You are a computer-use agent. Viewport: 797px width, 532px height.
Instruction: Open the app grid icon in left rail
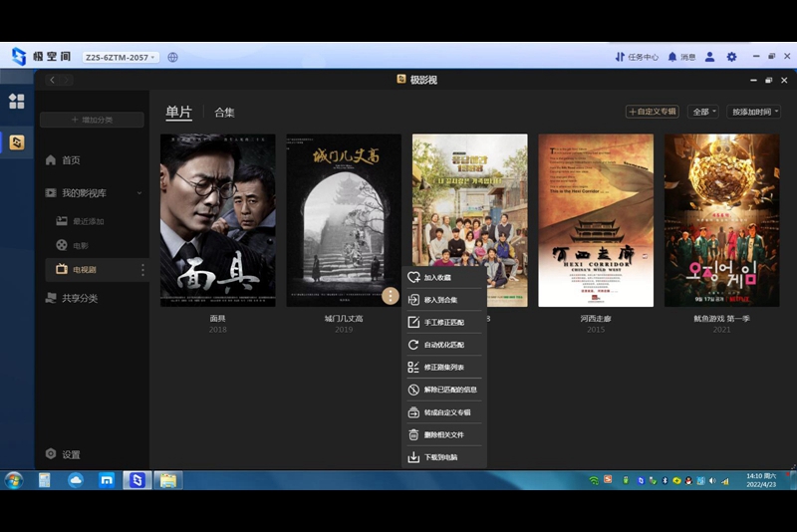(16, 101)
